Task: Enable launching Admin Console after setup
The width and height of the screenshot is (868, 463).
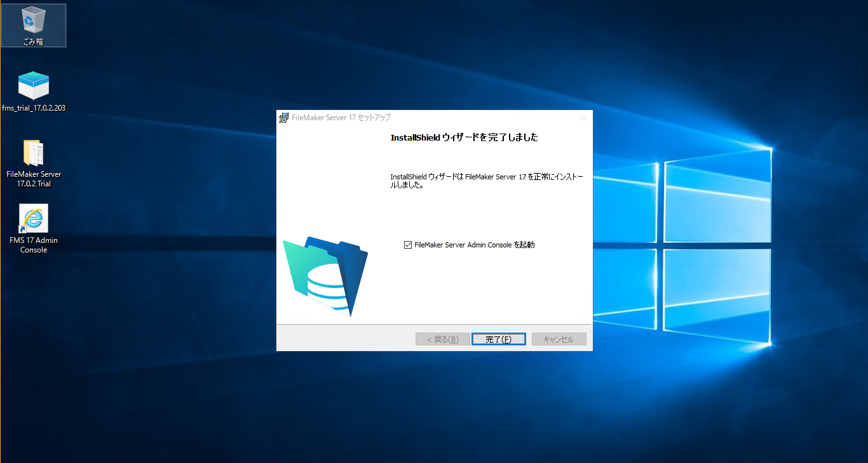Action: pyautogui.click(x=408, y=244)
